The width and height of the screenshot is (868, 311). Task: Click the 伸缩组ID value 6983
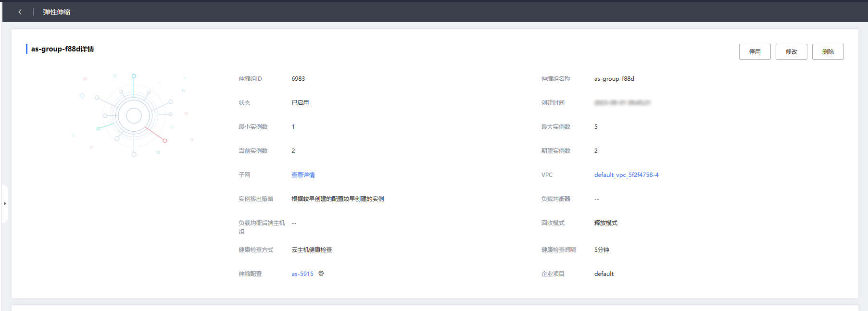click(x=298, y=79)
